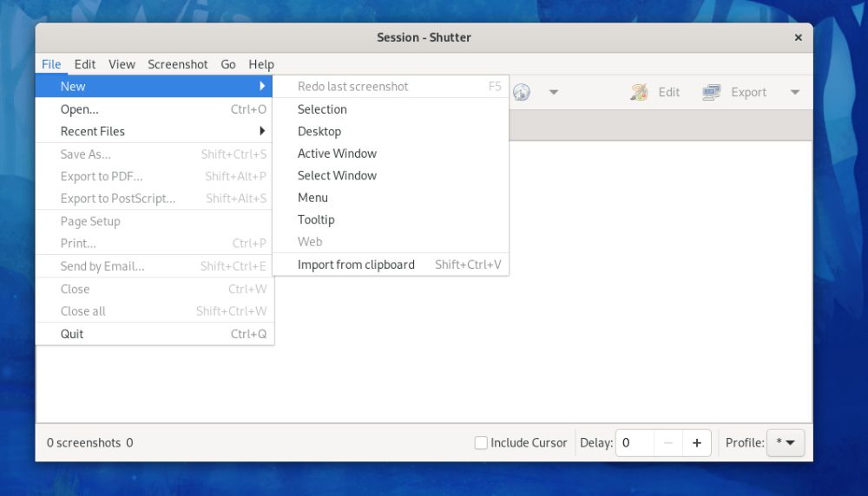Click the web globe icon in toolbar
Image resolution: width=868 pixels, height=496 pixels.
(x=522, y=92)
